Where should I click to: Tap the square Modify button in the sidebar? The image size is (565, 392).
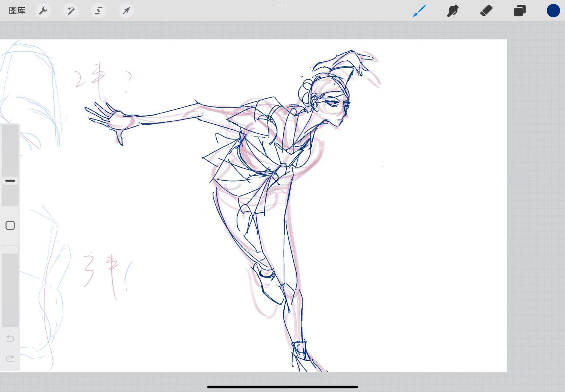pyautogui.click(x=10, y=226)
